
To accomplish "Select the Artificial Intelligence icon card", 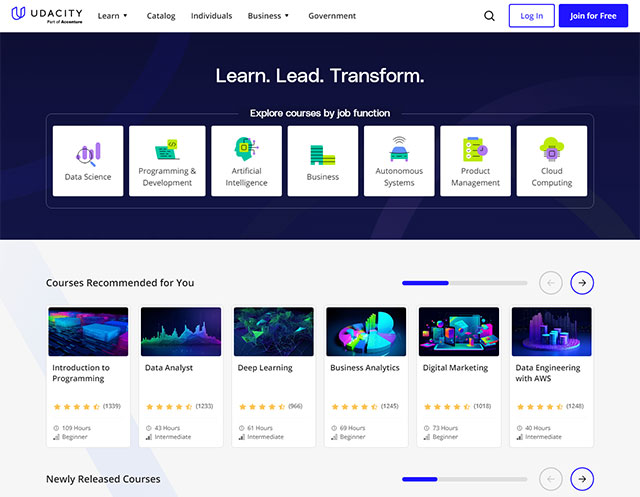I will tap(246, 152).
